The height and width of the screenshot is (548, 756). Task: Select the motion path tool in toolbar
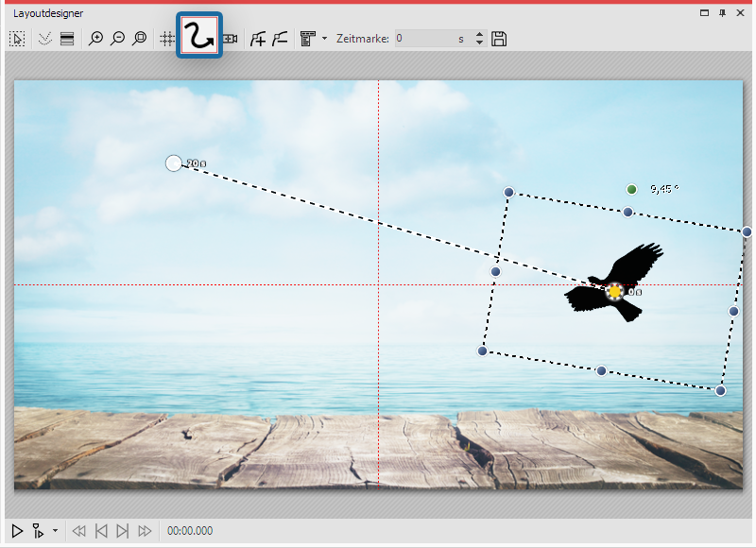(198, 38)
